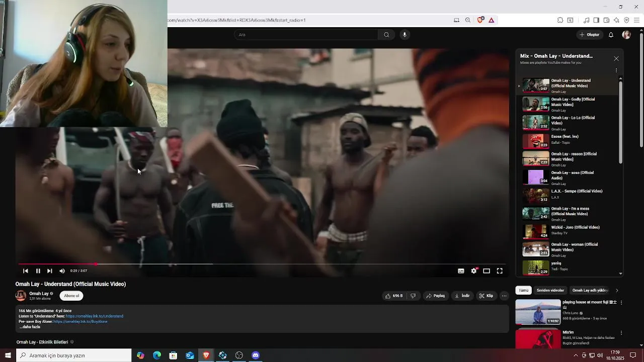Open Microsoft Edge from the taskbar
Viewport: 644px width, 362px height.
point(157,355)
